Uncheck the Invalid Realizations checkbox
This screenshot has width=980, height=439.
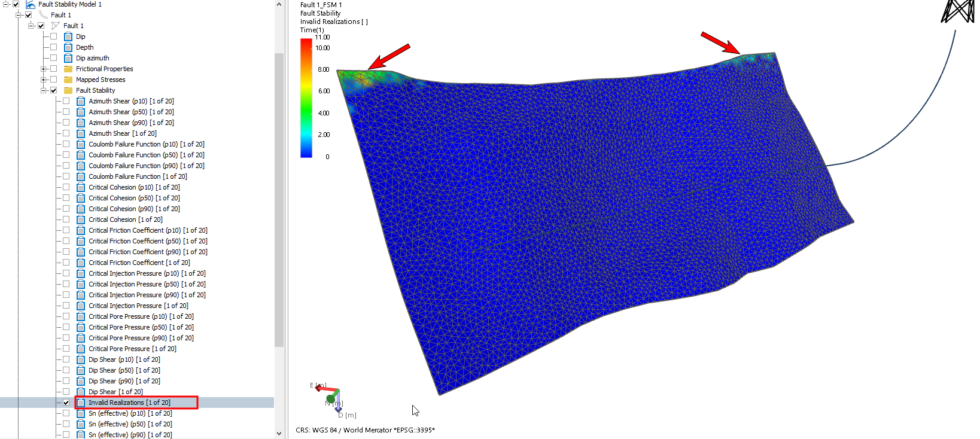[66, 403]
